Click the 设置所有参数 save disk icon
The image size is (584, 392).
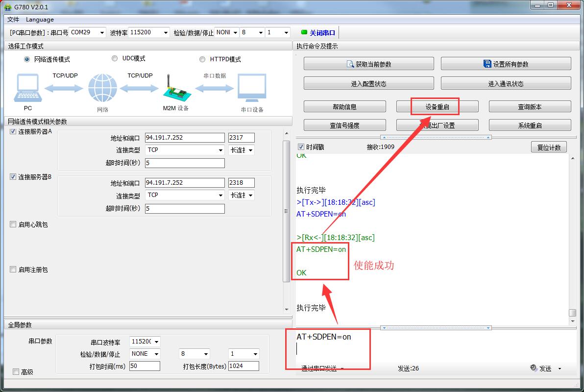[487, 64]
